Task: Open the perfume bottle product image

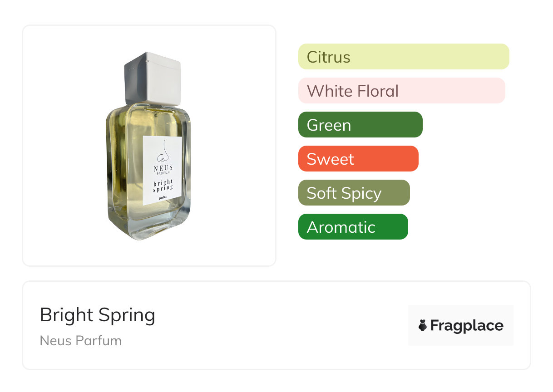Action: click(149, 145)
